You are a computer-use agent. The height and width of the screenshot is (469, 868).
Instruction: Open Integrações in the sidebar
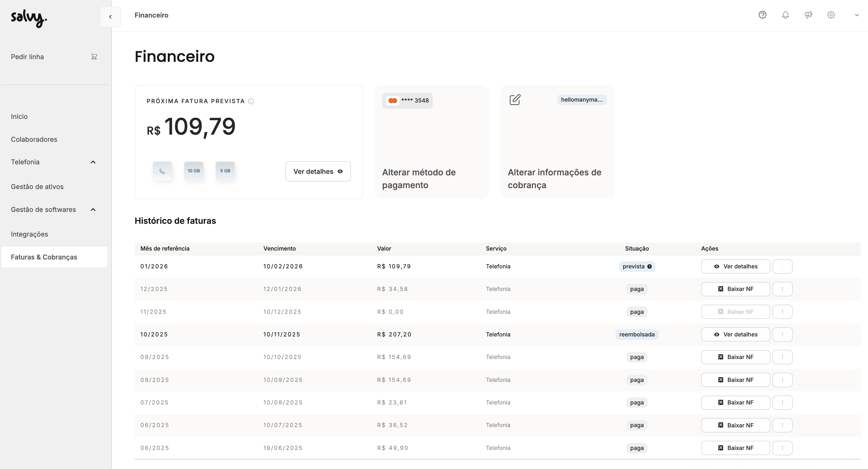[x=29, y=234]
